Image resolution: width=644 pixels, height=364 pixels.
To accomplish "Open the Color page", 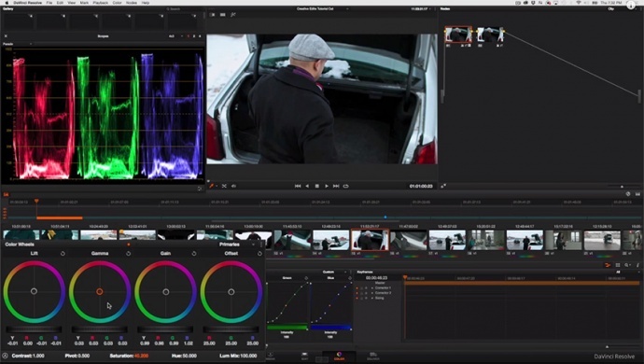I will [x=339, y=357].
